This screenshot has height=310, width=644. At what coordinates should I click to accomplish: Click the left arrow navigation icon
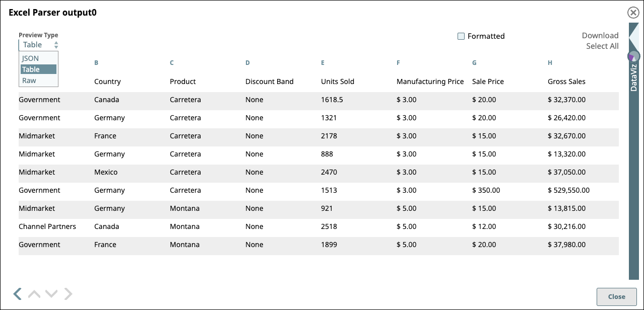18,294
